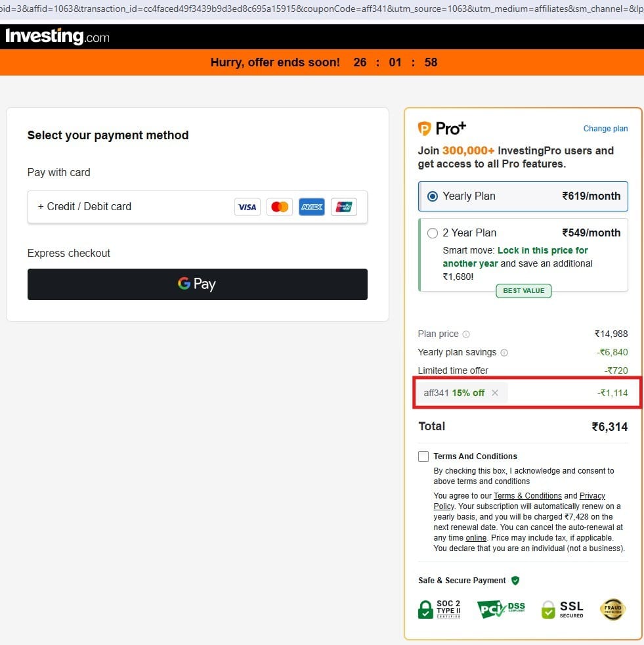Click the SOC 2 Type II badge

440,610
